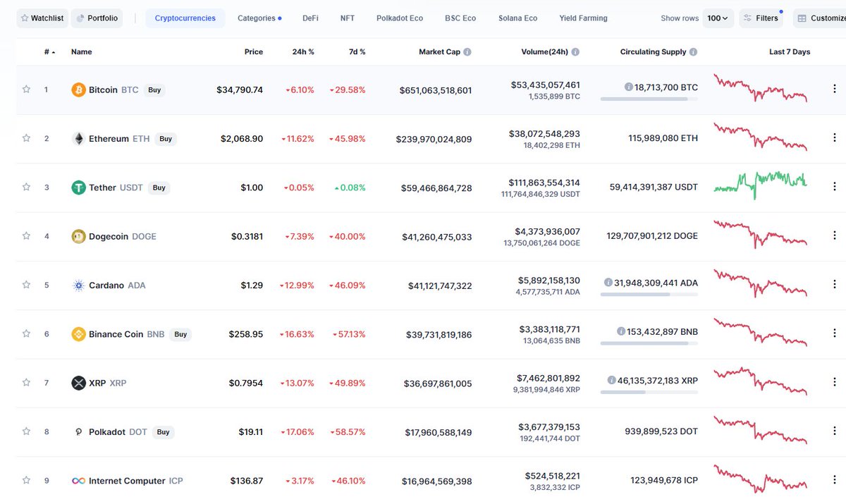The width and height of the screenshot is (846, 504).
Task: Open the Polkadot Eco tab
Action: coord(400,18)
